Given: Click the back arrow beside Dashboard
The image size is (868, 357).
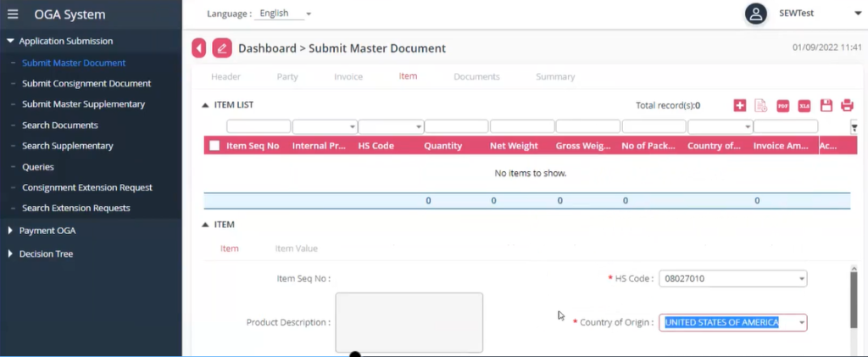Looking at the screenshot, I should [198, 48].
